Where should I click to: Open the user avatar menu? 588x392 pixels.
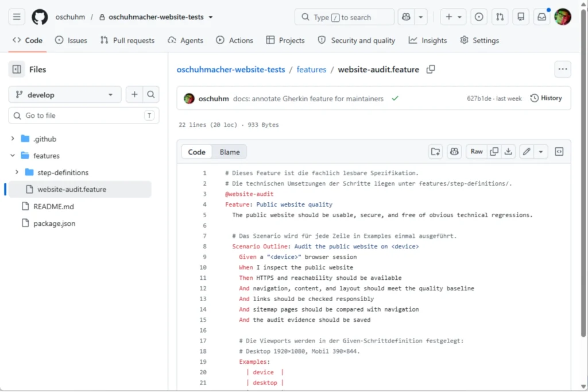tap(563, 17)
